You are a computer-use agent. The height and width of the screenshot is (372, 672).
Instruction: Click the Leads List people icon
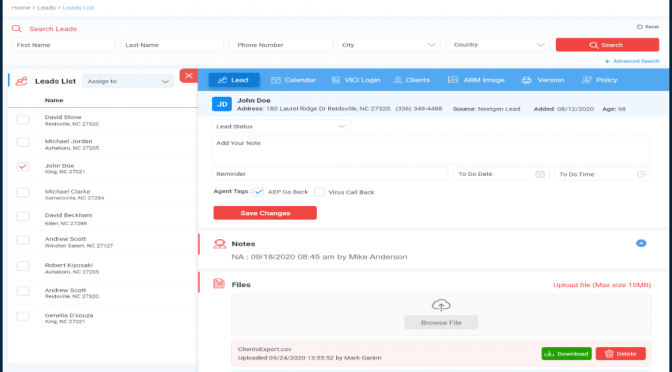(x=21, y=81)
